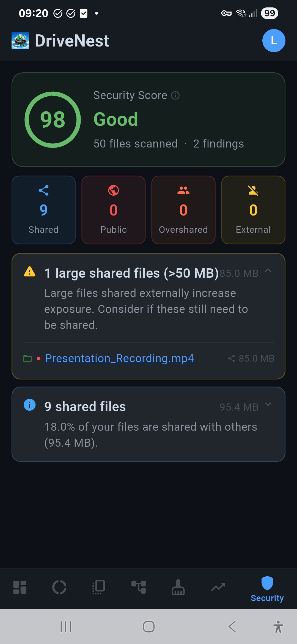Viewport: 297px width, 644px height.
Task: Tap the DriveNest app logo
Action: [20, 41]
